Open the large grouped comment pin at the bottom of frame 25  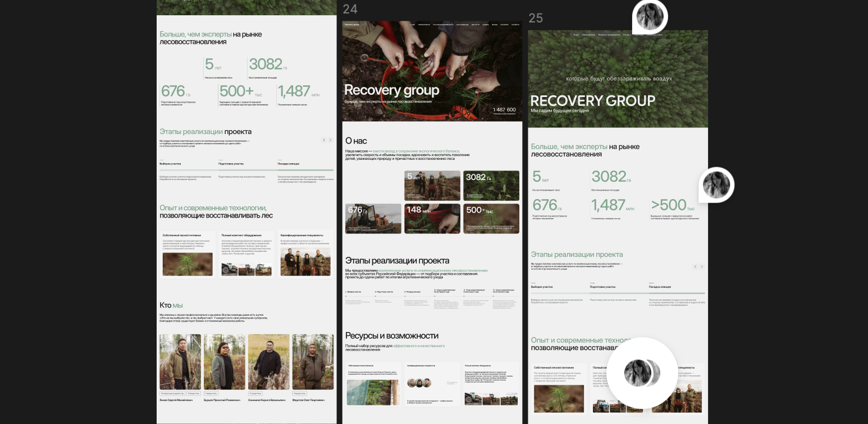pyautogui.click(x=642, y=373)
